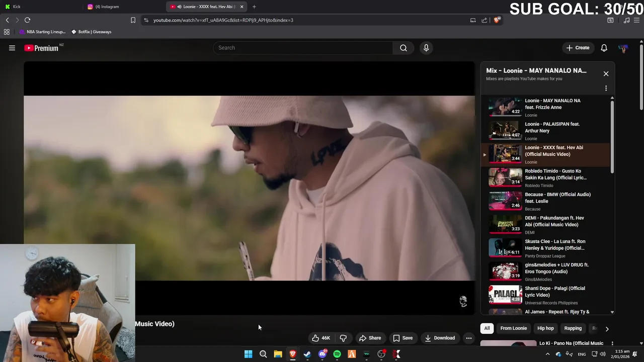Open NBA Starting Lineup bookmark

(42, 32)
